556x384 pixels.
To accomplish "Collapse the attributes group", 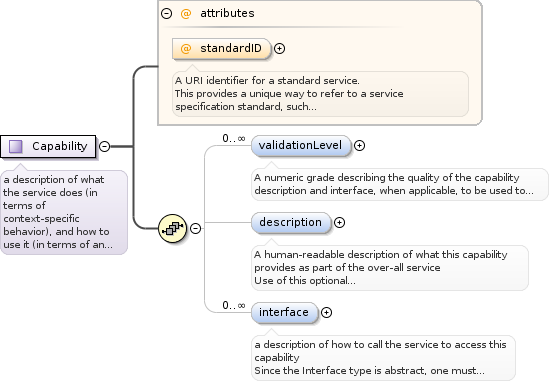I will tap(167, 13).
